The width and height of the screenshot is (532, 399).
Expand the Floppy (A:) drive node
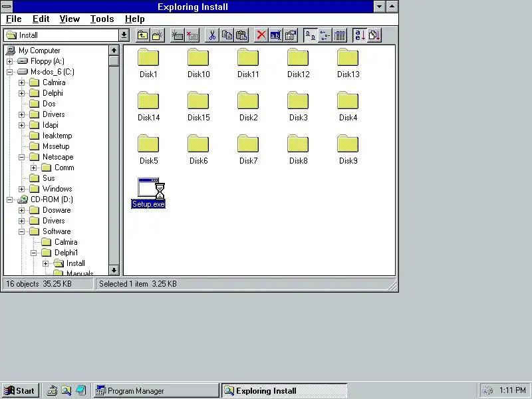coord(9,61)
